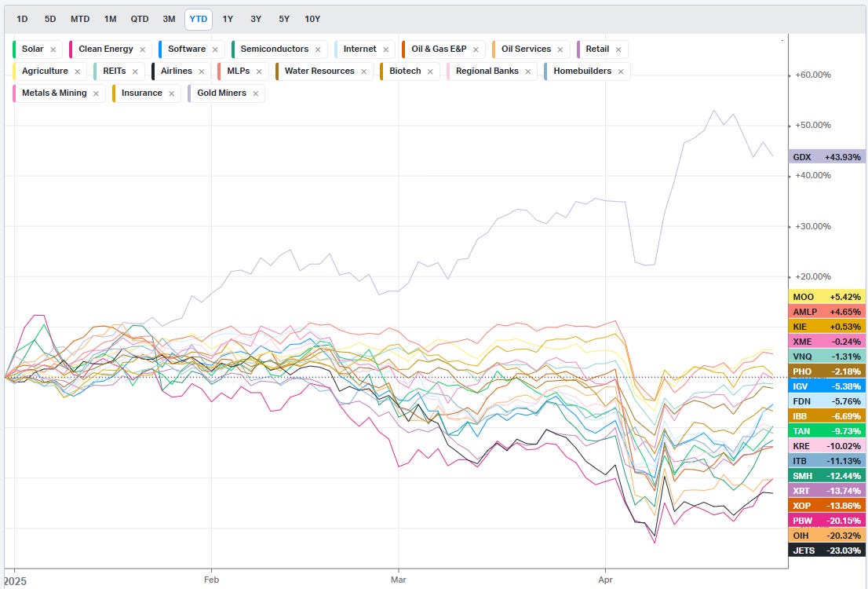The width and height of the screenshot is (868, 589).
Task: Remove the Retail chip via its x
Action: click(x=618, y=49)
